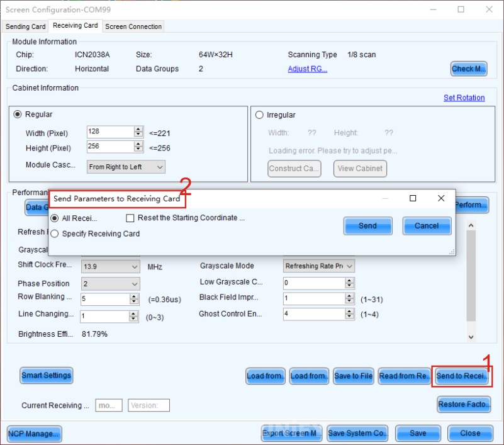Decrease Height (Pixel) with down arrow
The image size is (504, 445).
(x=138, y=149)
